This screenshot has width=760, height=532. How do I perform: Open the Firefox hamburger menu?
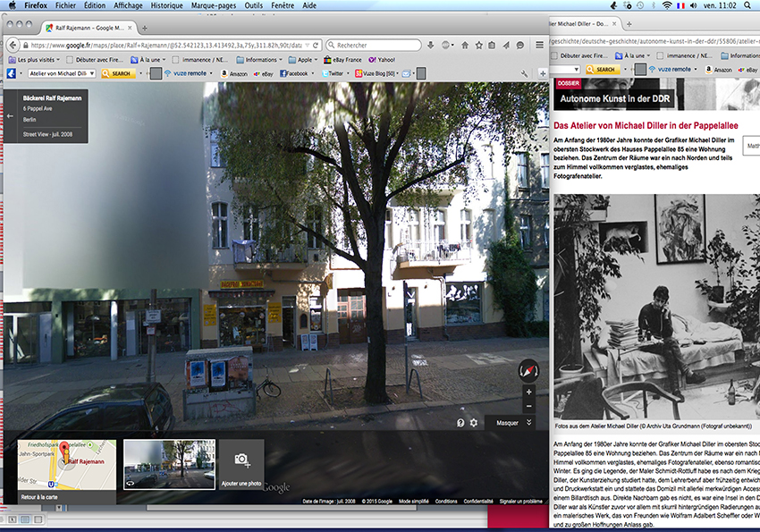pyautogui.click(x=539, y=45)
